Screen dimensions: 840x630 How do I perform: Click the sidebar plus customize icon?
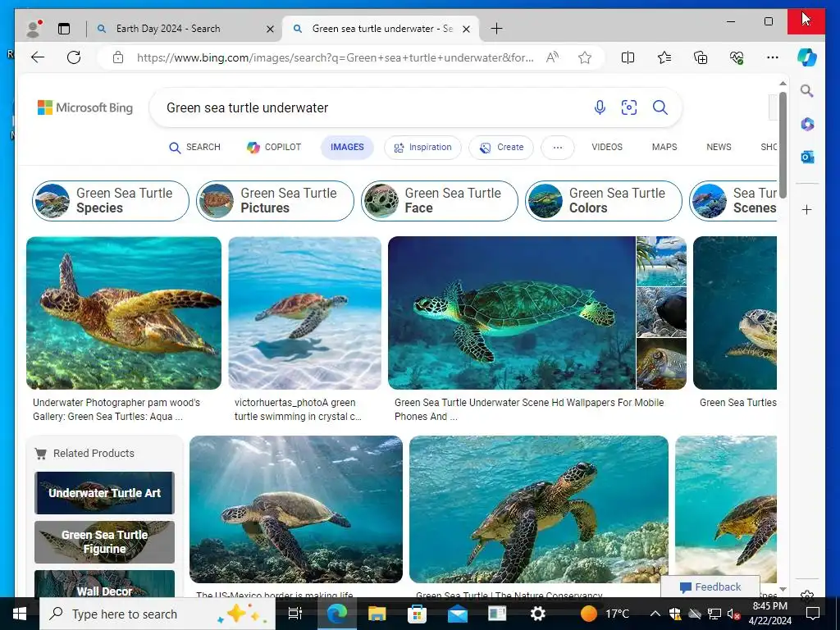[x=807, y=209]
